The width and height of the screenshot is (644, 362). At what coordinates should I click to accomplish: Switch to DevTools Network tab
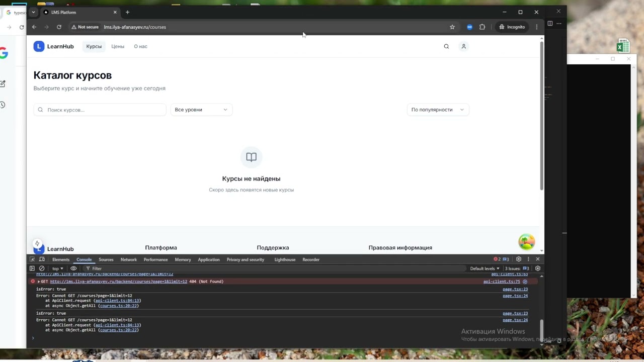(x=128, y=259)
